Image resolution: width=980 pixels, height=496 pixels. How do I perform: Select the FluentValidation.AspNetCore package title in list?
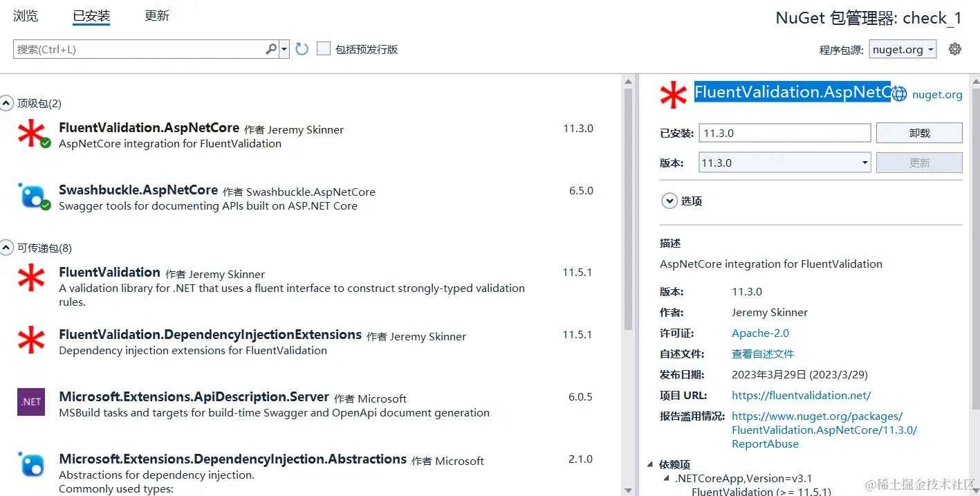tap(149, 128)
